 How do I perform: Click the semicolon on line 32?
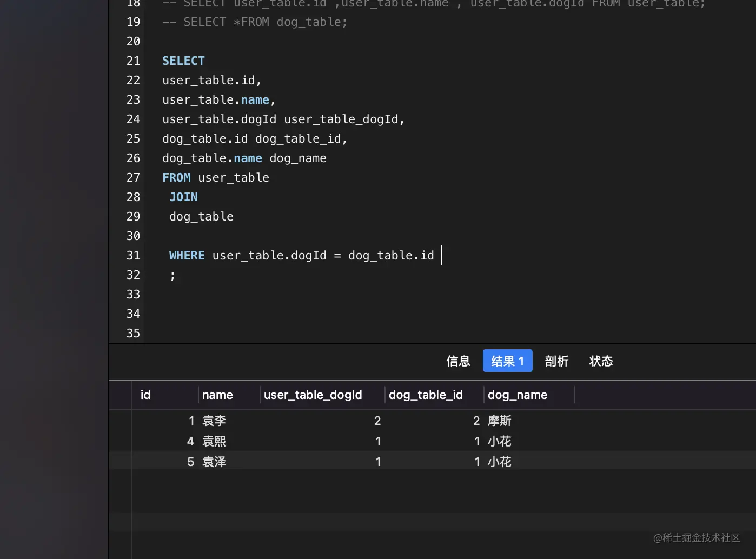(x=173, y=276)
